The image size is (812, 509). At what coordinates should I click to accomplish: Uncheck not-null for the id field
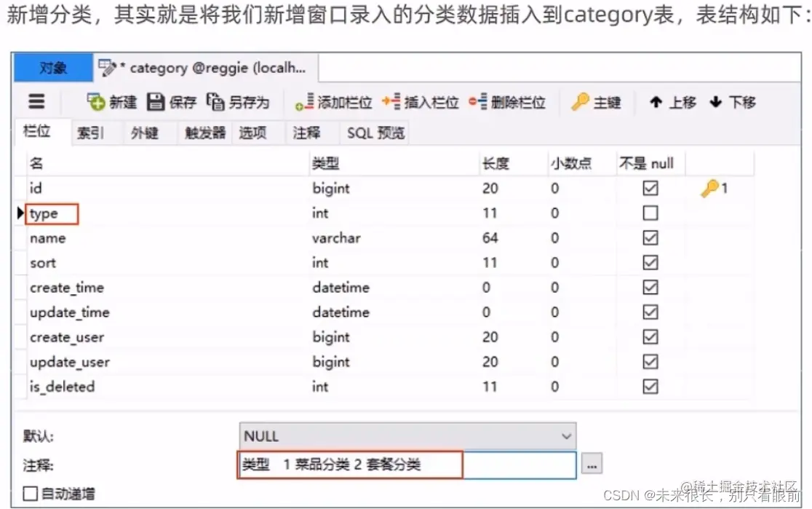[650, 188]
